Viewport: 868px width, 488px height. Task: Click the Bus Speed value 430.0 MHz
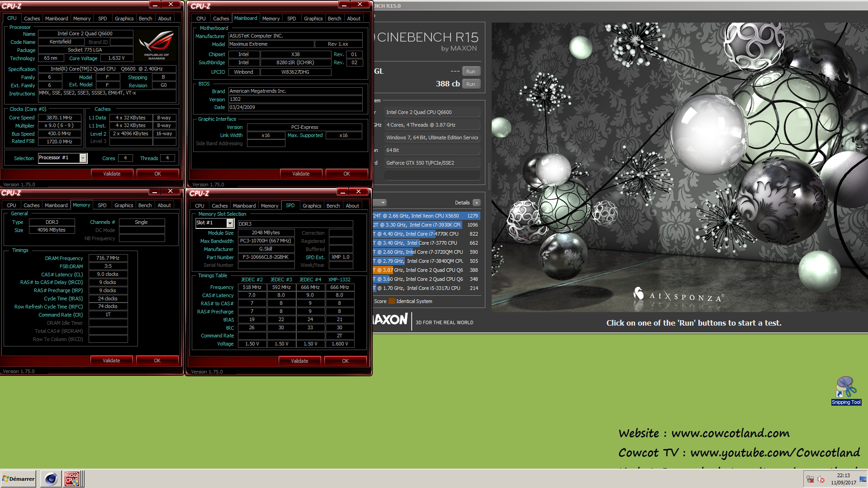tap(60, 134)
